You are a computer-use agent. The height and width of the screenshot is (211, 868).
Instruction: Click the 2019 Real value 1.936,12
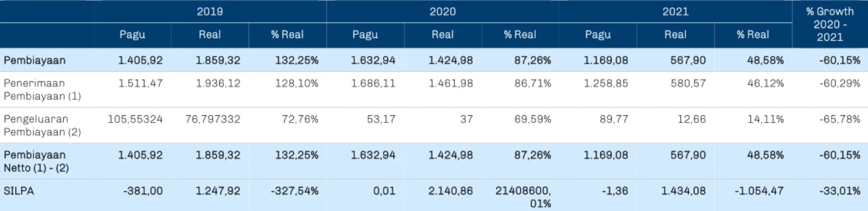[218, 83]
